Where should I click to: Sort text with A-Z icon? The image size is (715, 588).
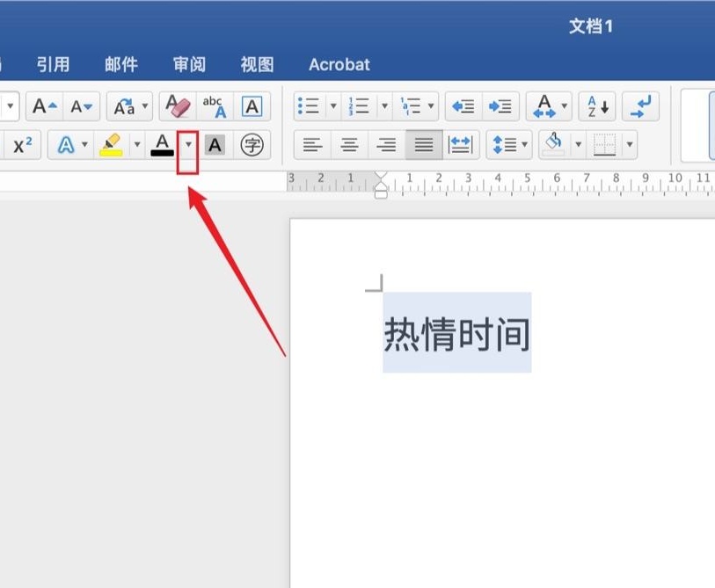tap(597, 106)
